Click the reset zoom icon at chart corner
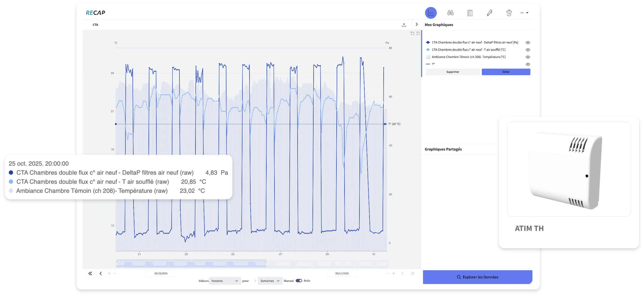 tap(418, 33)
